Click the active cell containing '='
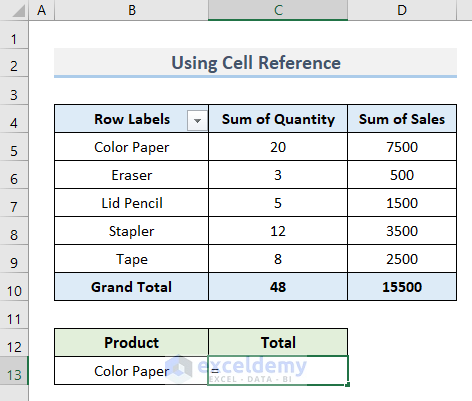Viewport: 472px width, 401px height. tap(278, 371)
